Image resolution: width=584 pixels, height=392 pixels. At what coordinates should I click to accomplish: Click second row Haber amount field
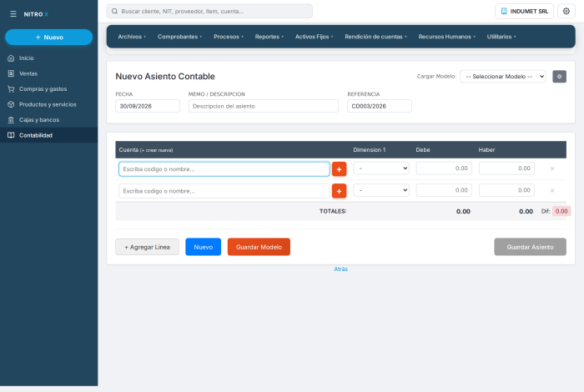(x=506, y=190)
